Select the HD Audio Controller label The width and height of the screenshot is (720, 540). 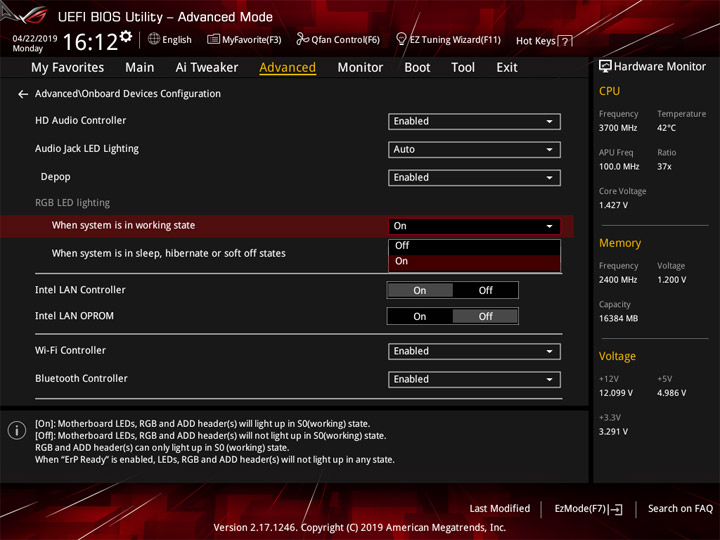[x=80, y=120]
